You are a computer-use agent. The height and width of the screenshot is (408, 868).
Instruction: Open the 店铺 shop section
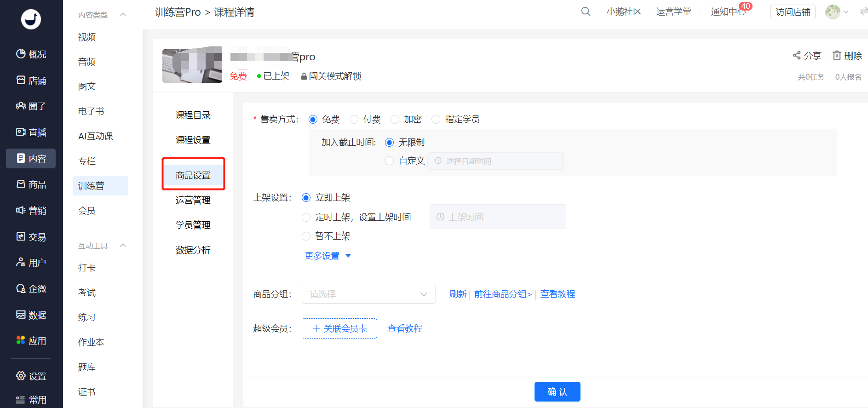pyautogui.click(x=31, y=80)
